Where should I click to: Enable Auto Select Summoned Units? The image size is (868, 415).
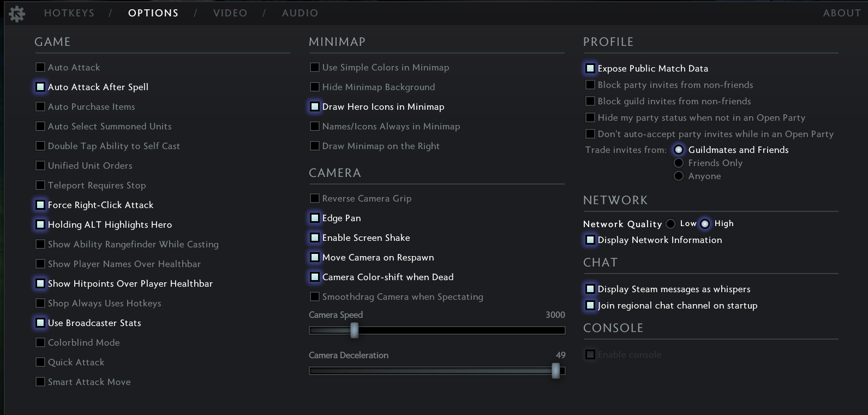(40, 126)
